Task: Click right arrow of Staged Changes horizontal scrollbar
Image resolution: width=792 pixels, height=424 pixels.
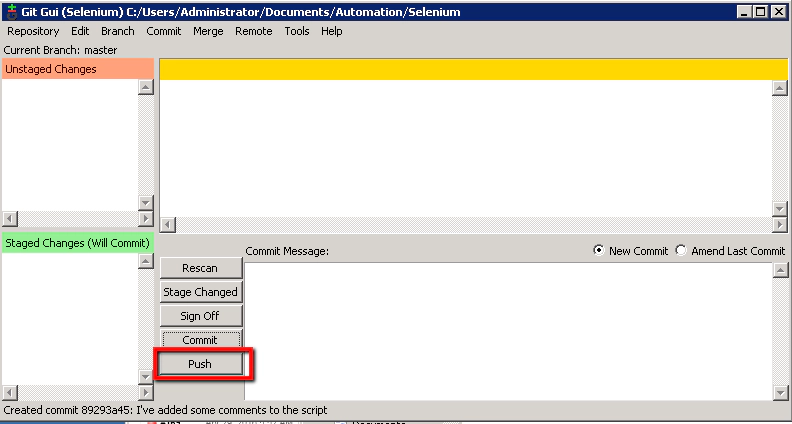Action: pyautogui.click(x=146, y=393)
